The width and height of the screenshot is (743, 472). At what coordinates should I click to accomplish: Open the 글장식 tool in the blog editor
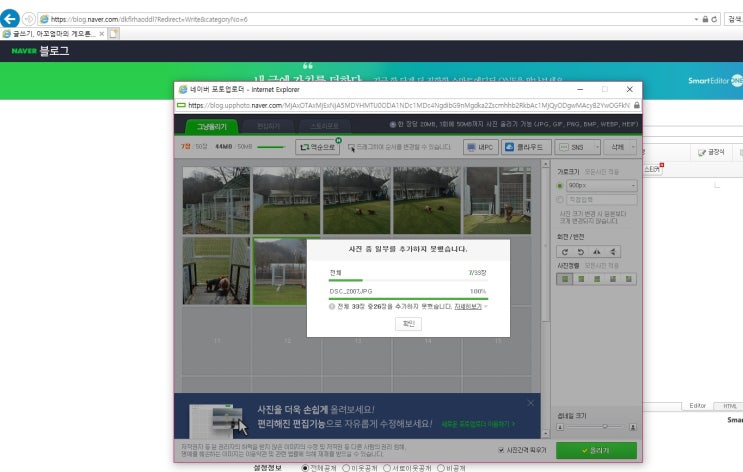click(x=711, y=152)
